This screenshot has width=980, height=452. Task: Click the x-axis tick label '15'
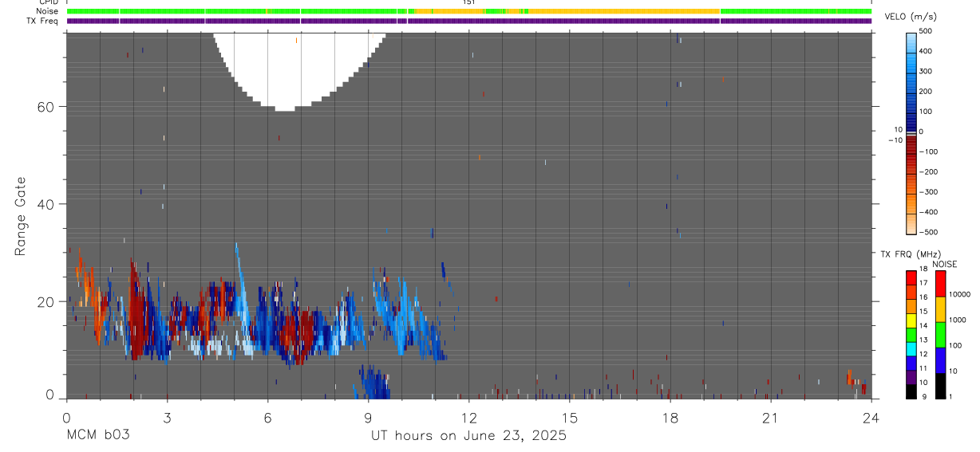[569, 418]
